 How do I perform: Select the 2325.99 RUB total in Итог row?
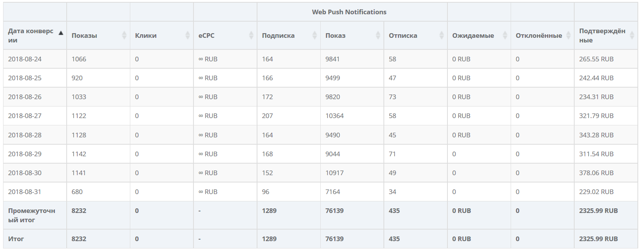(x=599, y=239)
